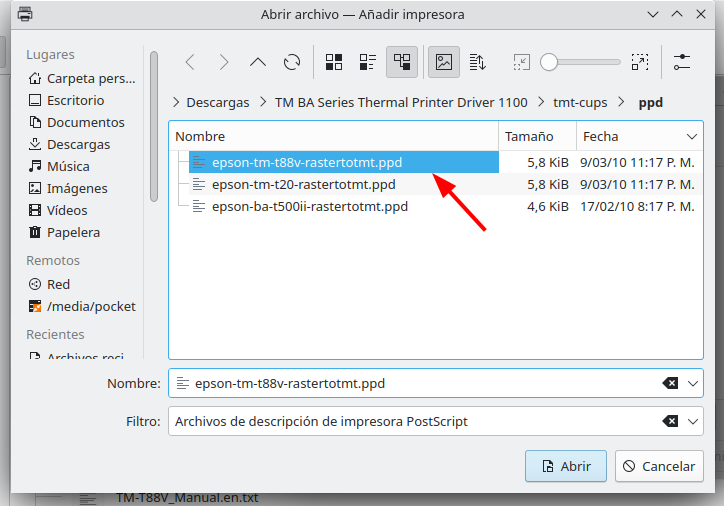The image size is (724, 506).
Task: Open /media/pocket location
Action: click(82, 307)
